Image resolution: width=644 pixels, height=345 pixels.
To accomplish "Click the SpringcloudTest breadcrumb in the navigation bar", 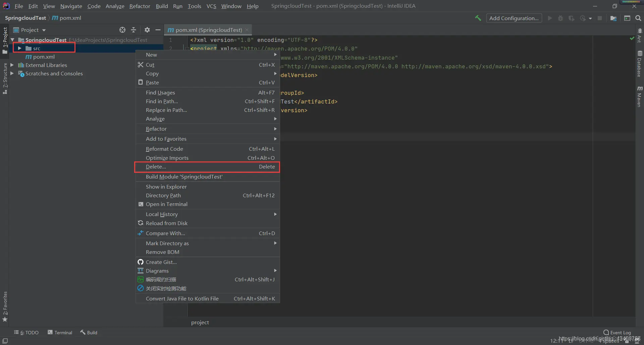I will tap(25, 18).
